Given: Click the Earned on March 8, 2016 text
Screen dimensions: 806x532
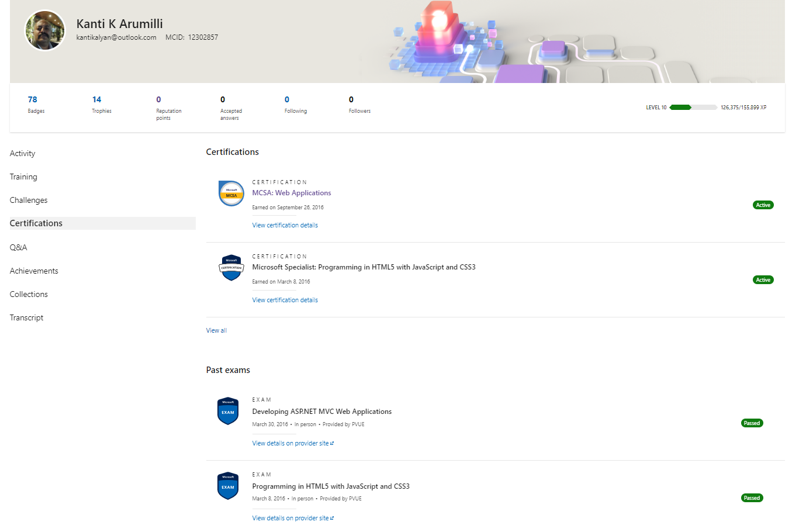Looking at the screenshot, I should click(281, 282).
